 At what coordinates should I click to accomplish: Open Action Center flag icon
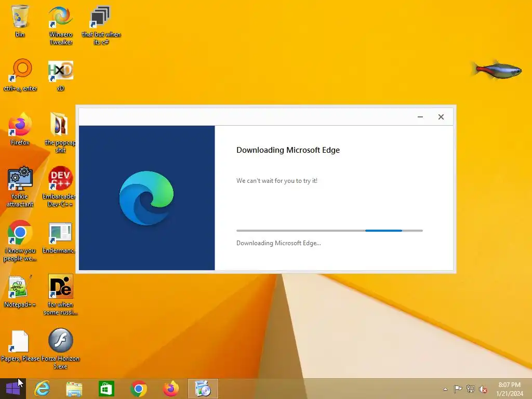coord(458,389)
